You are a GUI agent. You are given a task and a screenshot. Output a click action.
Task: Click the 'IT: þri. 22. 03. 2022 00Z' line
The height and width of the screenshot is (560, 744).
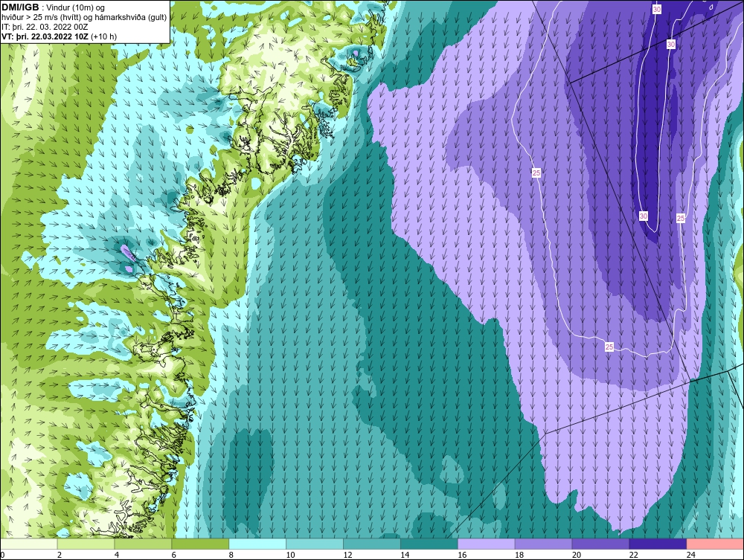click(x=45, y=27)
